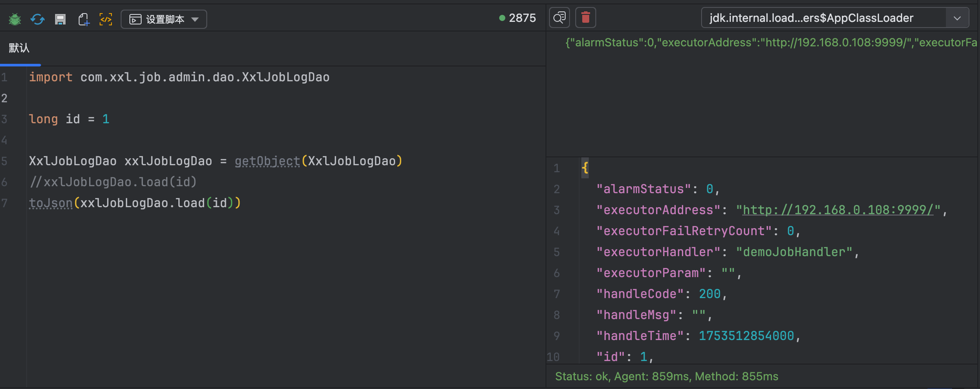Click empty line 2 in the editor
This screenshot has height=389, width=980.
coord(175,98)
